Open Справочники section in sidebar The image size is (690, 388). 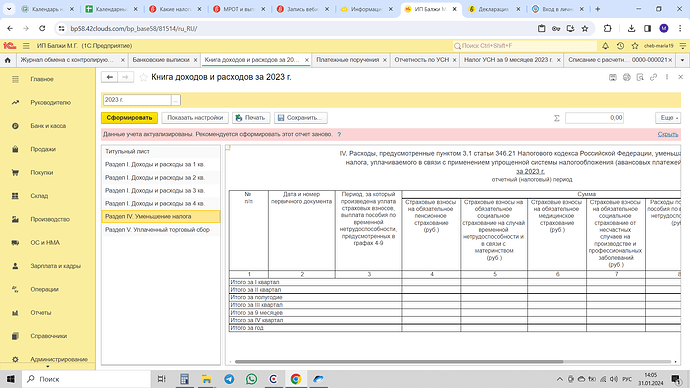pyautogui.click(x=48, y=336)
